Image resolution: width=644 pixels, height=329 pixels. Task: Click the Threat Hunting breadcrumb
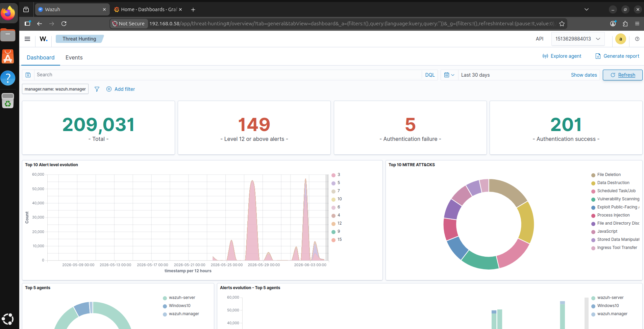(79, 39)
